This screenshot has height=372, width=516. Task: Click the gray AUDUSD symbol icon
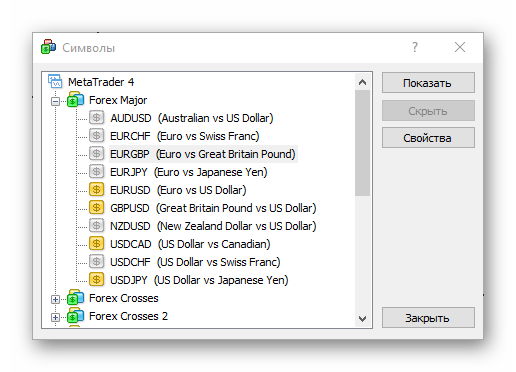(96, 118)
